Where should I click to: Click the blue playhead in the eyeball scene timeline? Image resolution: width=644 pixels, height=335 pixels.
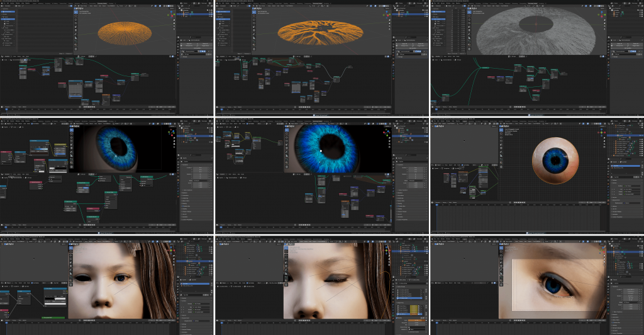point(438,205)
